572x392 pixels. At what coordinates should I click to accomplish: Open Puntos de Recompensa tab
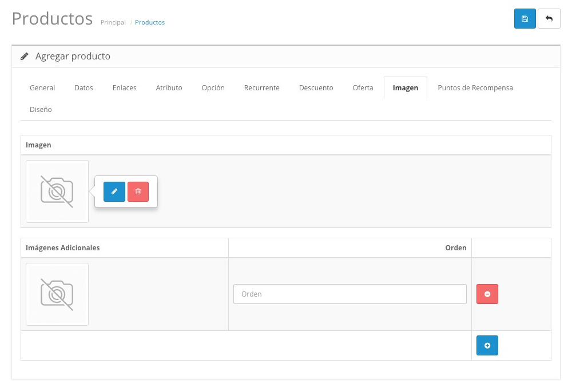(x=475, y=88)
